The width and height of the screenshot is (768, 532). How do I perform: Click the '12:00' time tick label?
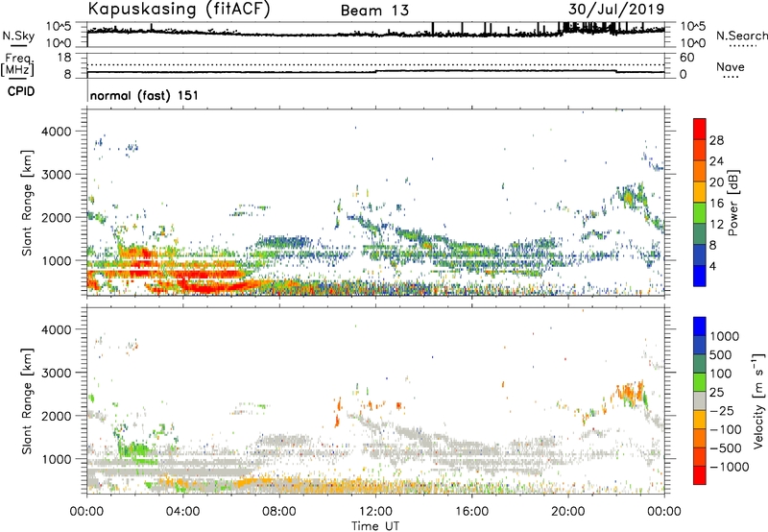coord(375,512)
